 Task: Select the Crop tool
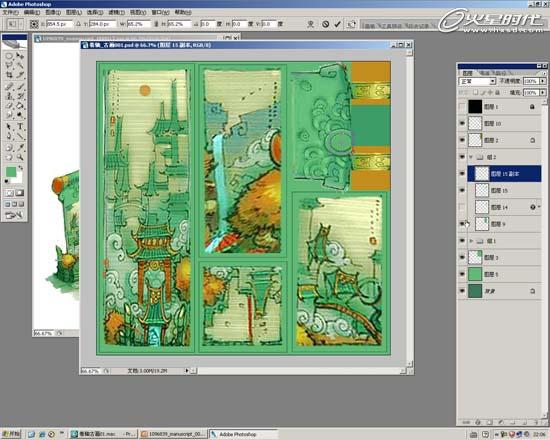(x=9, y=74)
